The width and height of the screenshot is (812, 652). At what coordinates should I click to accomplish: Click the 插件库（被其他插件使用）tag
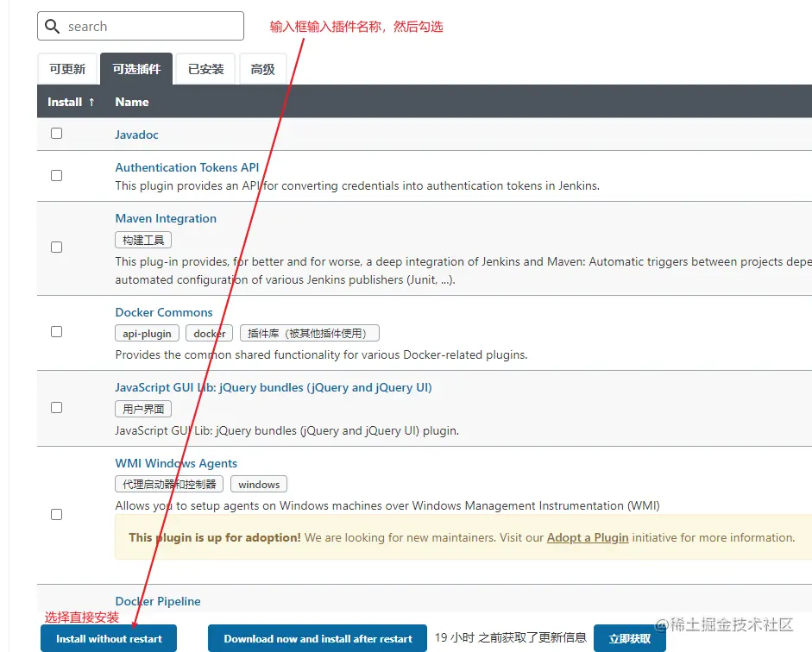coord(310,333)
